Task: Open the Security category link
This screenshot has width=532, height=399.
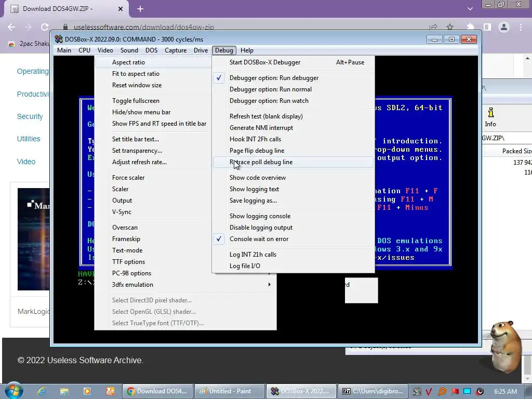Action: 30,116
